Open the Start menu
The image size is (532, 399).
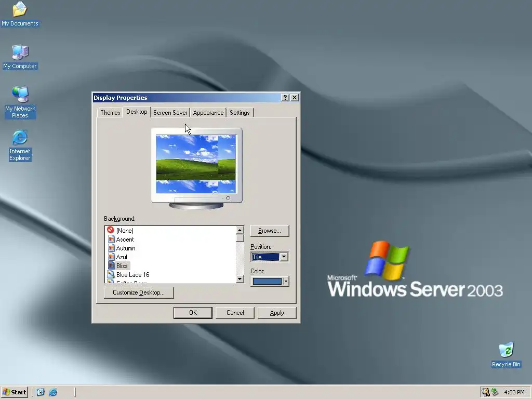[14, 392]
